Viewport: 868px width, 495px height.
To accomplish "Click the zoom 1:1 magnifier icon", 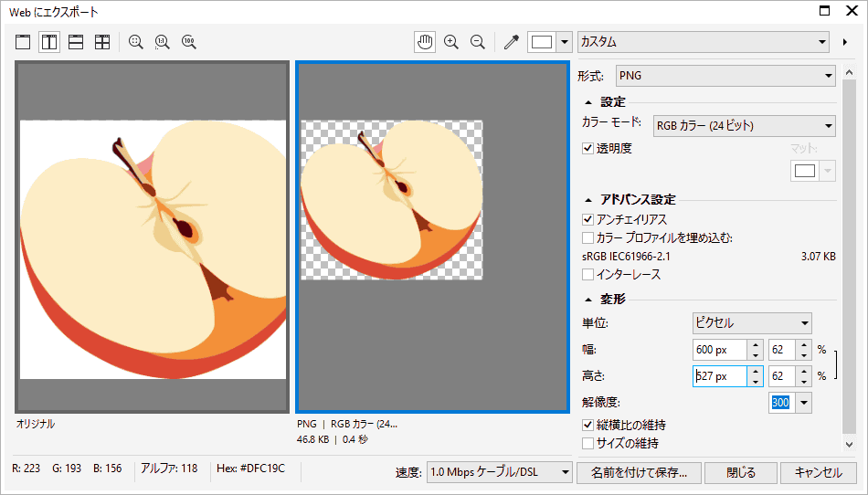I will tap(163, 42).
